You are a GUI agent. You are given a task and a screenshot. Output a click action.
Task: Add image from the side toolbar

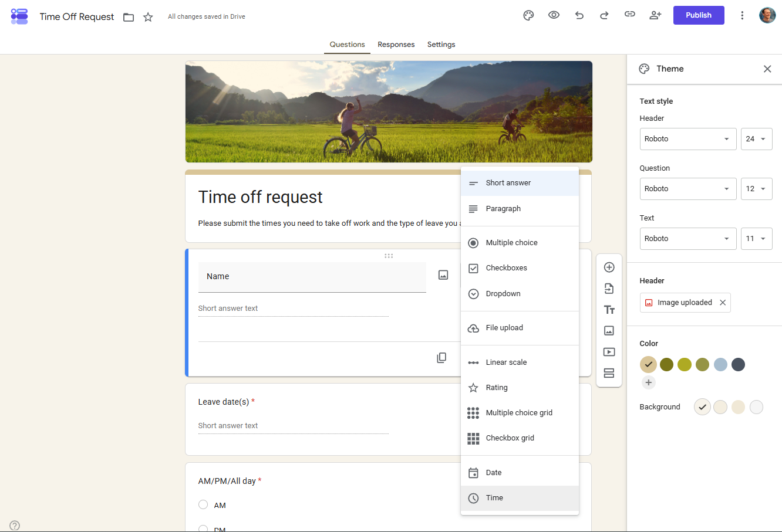click(x=609, y=331)
